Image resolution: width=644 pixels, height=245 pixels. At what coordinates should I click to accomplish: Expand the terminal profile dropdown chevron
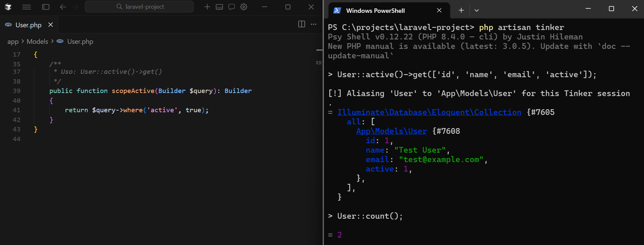coord(477,10)
